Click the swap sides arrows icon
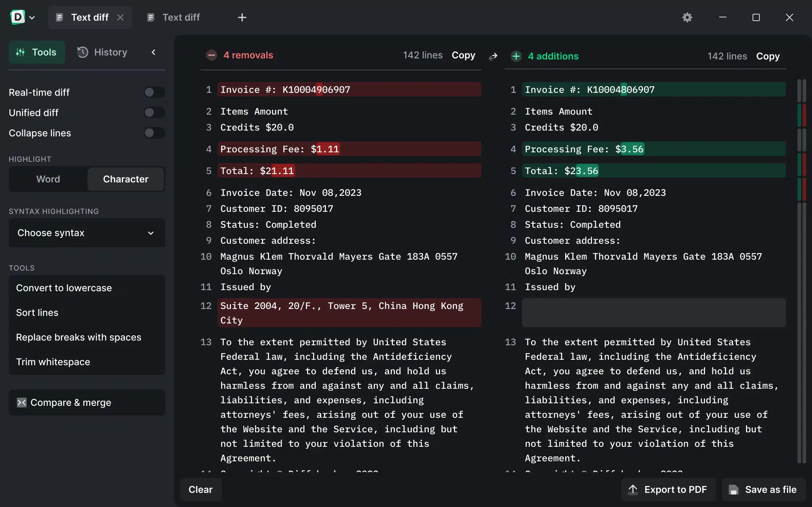 pyautogui.click(x=493, y=57)
